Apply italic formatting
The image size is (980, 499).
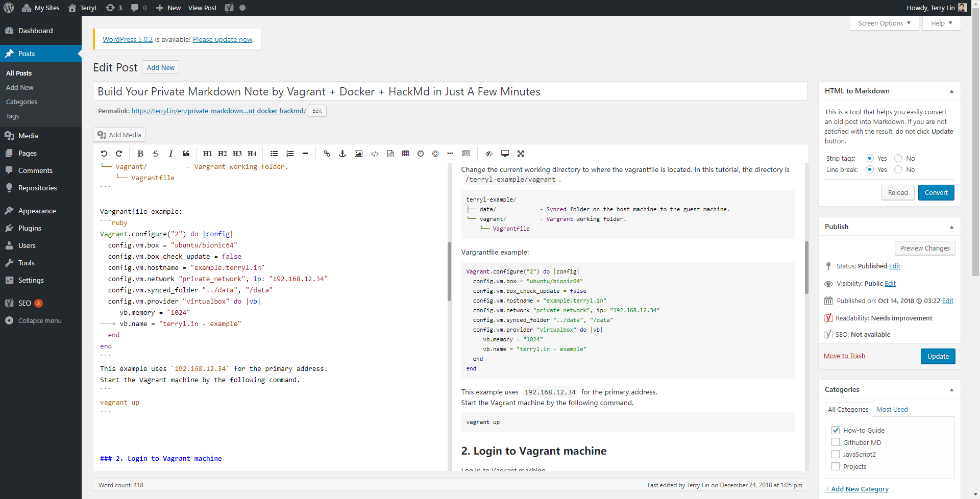(x=171, y=154)
